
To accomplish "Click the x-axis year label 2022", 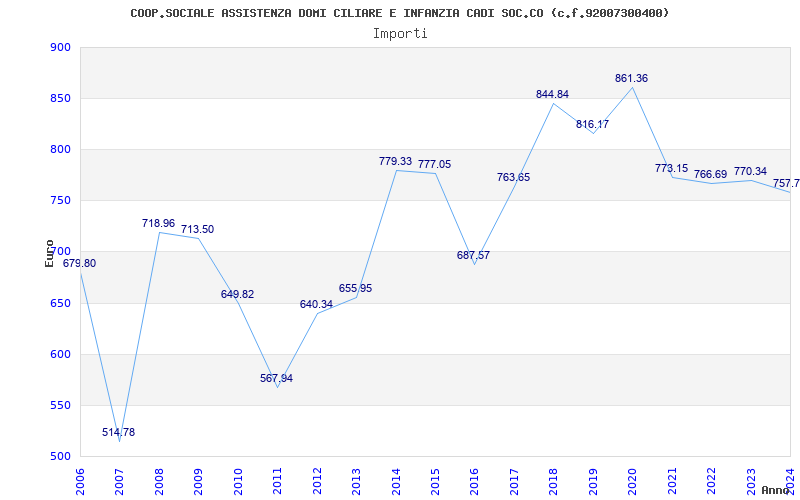I will pyautogui.click(x=712, y=481).
